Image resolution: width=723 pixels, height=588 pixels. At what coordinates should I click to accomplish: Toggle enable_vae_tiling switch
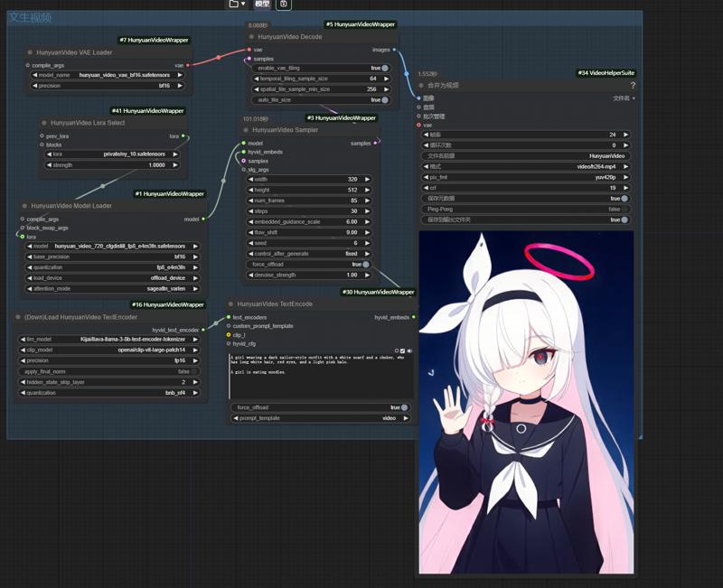(385, 69)
